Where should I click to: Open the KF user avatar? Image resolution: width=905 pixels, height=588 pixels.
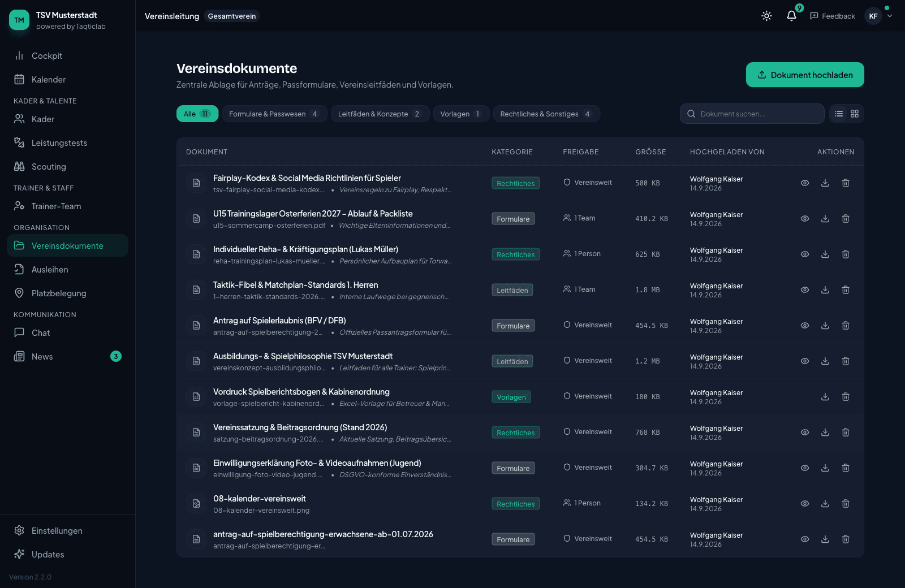(873, 16)
